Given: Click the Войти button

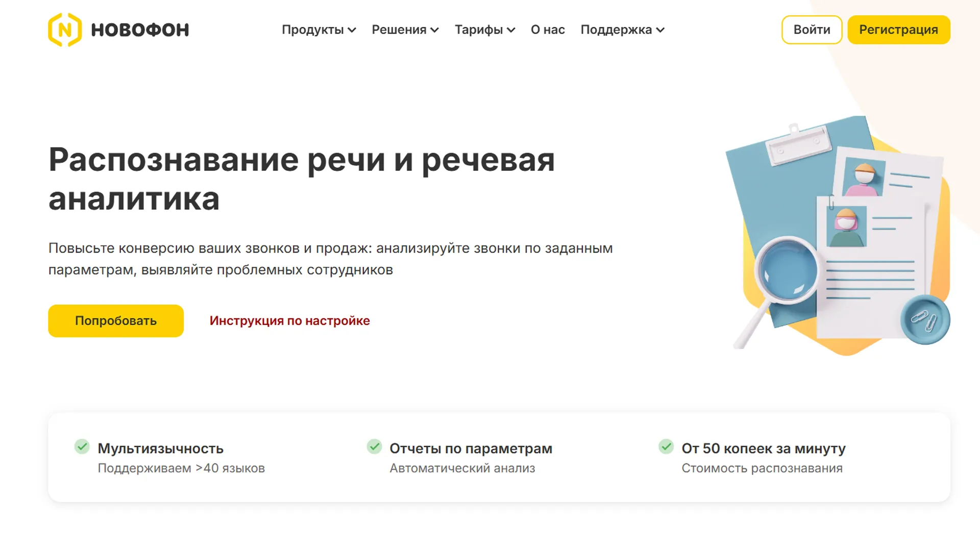Looking at the screenshot, I should click(x=812, y=30).
